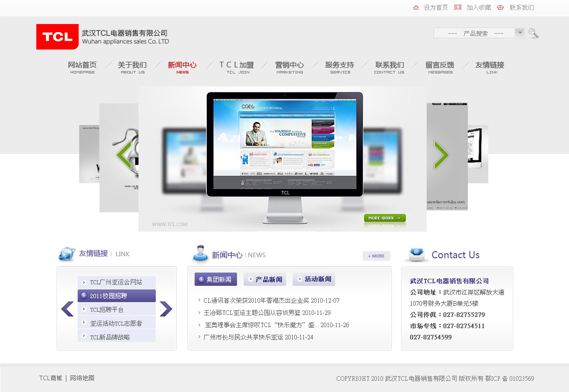Click 联系我们 link in top bar
Image resolution: width=569 pixels, height=392 pixels.
point(522,8)
